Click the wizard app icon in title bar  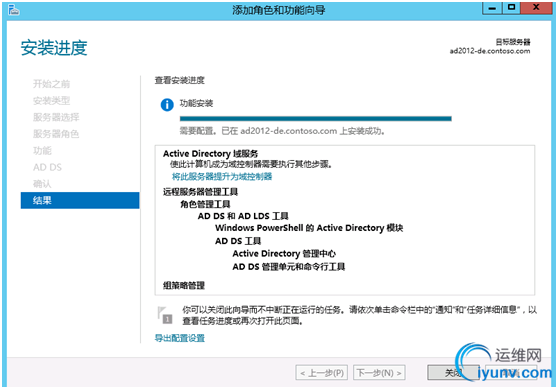pos(14,10)
